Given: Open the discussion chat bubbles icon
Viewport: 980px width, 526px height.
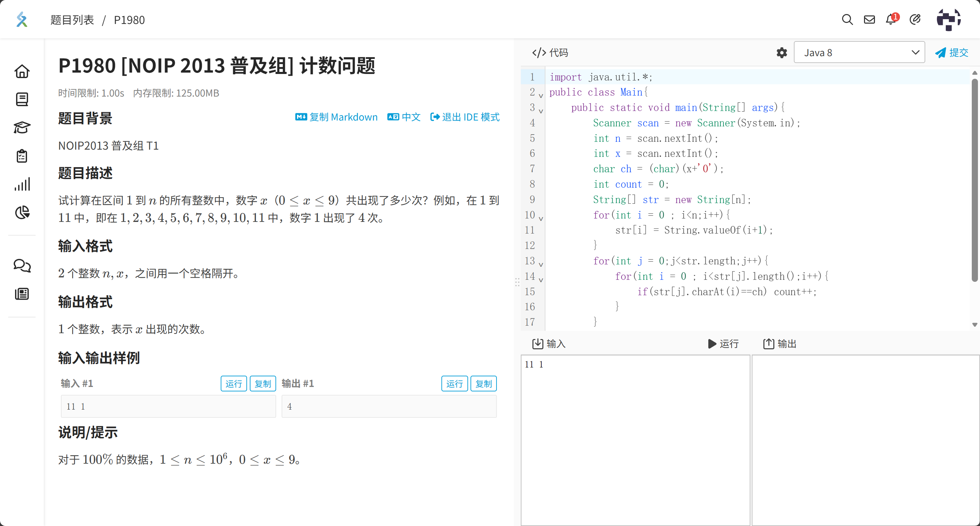Looking at the screenshot, I should 22,266.
